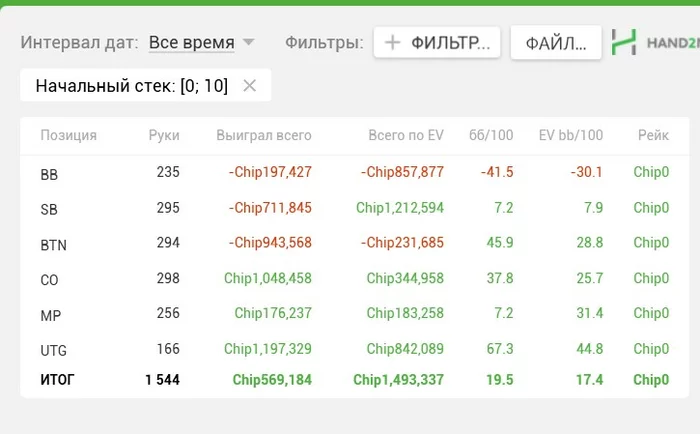Sort by the Рейк column header
Viewport: 700px width, 434px height.
(652, 135)
